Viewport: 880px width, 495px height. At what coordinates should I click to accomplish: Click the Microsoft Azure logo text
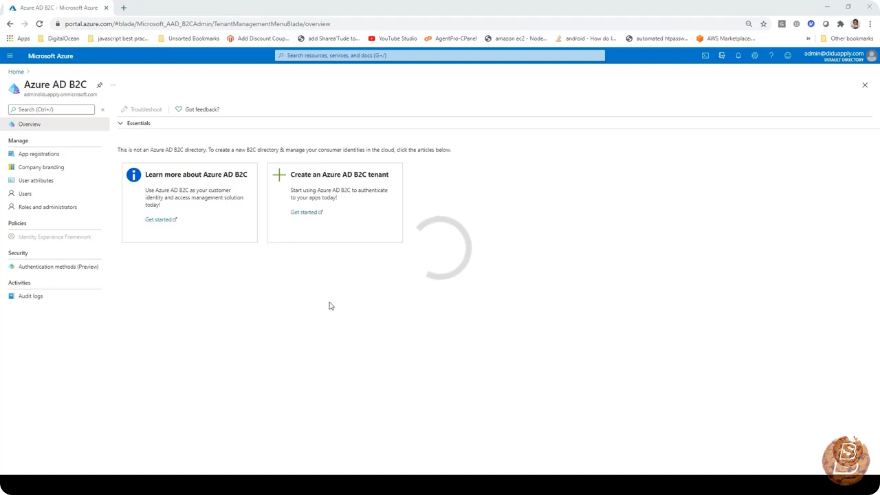pyautogui.click(x=51, y=56)
